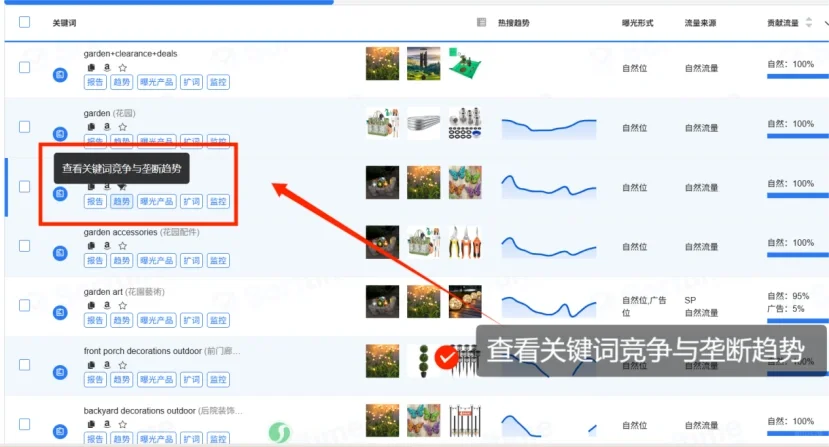
Task: Check the garden (花园) row checkbox
Action: click(x=24, y=126)
